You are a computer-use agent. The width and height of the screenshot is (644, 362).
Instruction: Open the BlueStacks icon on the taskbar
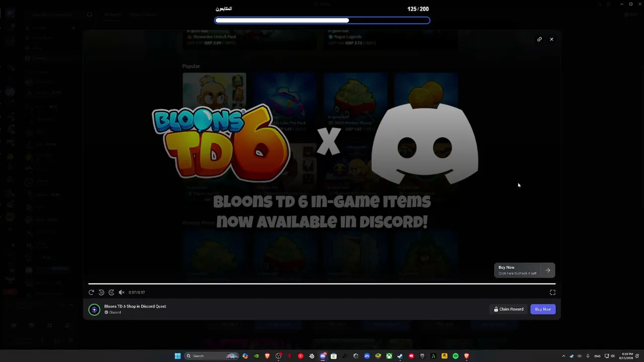[x=378, y=356]
